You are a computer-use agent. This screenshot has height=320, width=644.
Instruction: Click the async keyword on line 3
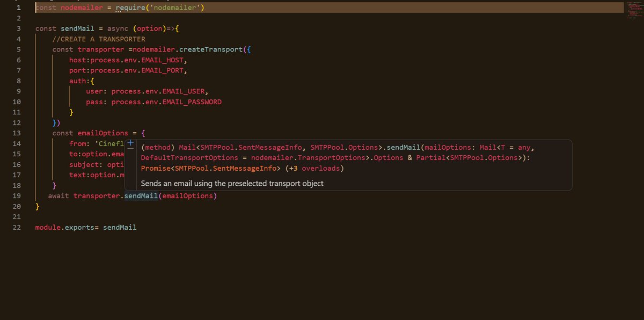[x=117, y=28]
